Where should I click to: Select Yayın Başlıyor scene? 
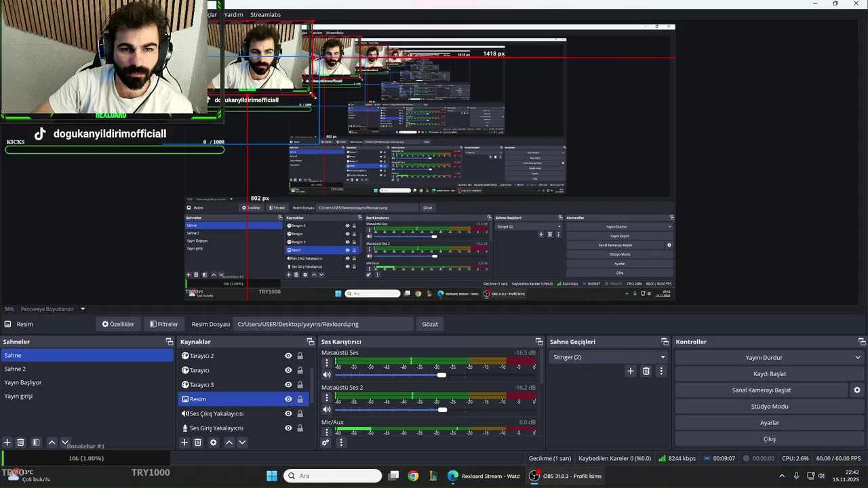87,382
